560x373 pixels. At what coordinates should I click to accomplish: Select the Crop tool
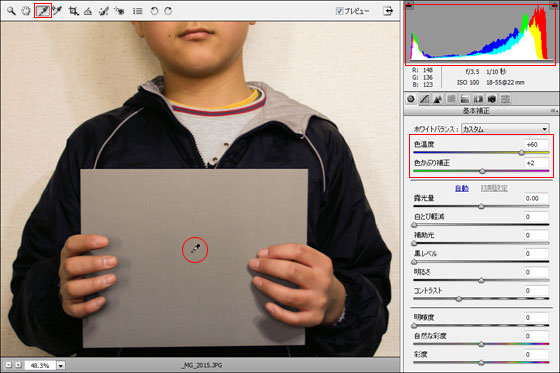point(73,11)
